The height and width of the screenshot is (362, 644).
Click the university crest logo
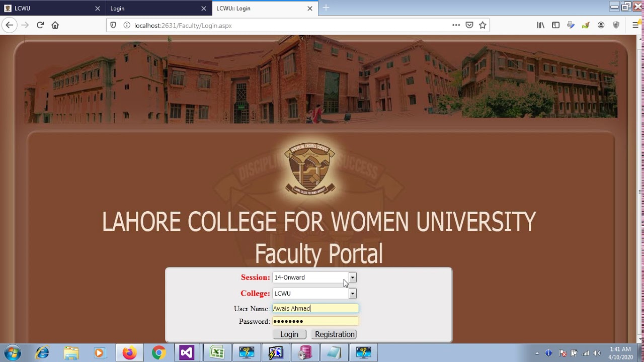coord(310,169)
